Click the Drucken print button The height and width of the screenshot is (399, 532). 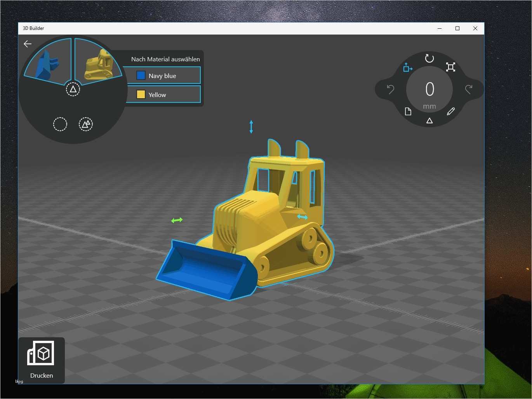click(x=42, y=361)
